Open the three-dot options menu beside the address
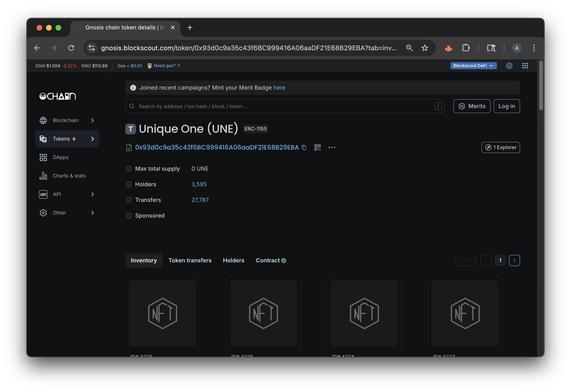The width and height of the screenshot is (571, 392). [x=332, y=147]
